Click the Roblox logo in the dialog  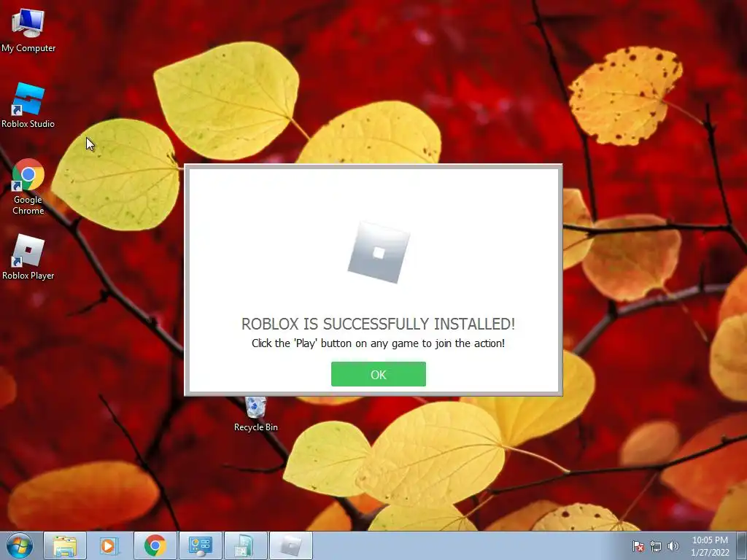(379, 252)
